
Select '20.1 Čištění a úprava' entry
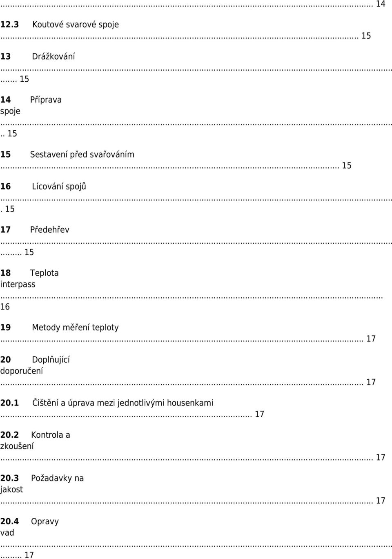(107, 403)
